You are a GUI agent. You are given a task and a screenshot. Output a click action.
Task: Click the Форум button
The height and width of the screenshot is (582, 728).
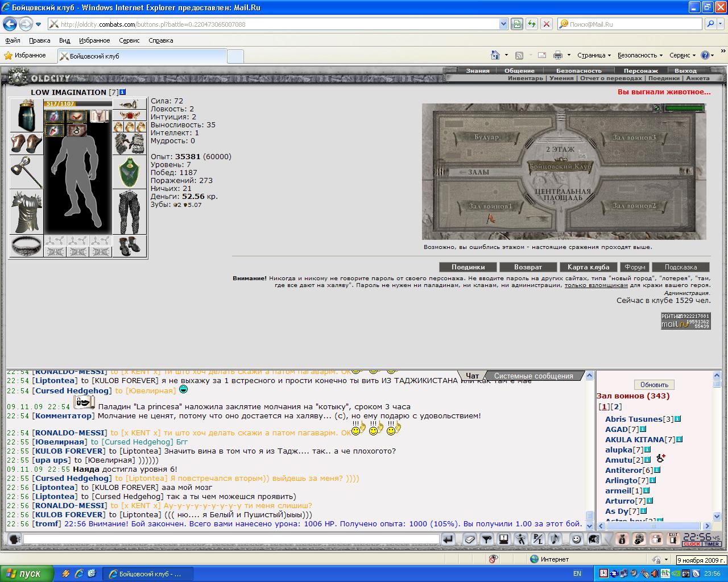(635, 267)
